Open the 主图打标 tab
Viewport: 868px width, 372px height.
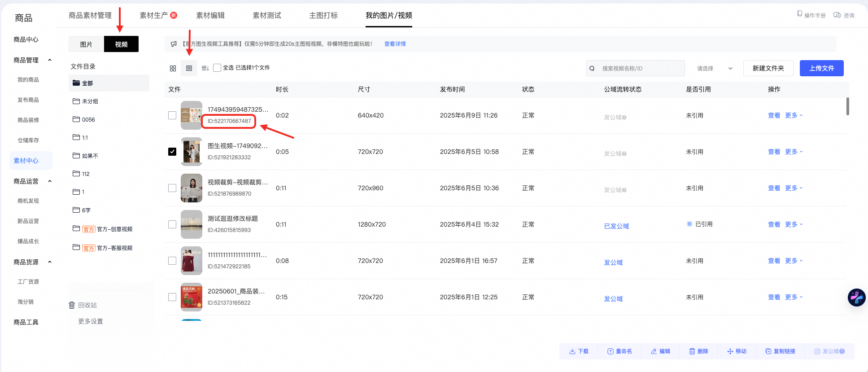coord(323,15)
